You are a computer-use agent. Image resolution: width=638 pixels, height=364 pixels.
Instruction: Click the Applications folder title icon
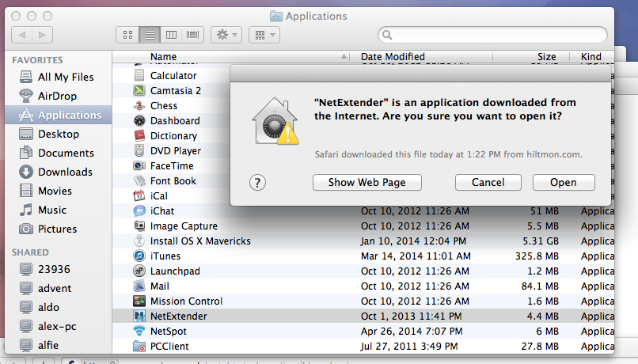276,17
